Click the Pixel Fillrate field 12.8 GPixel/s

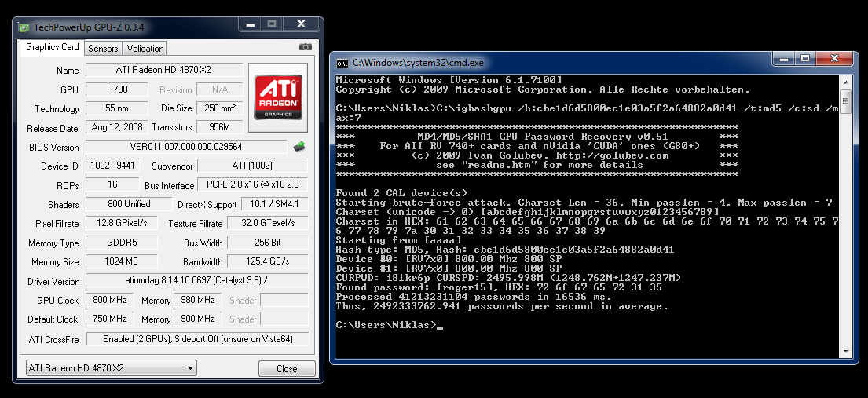pos(121,223)
